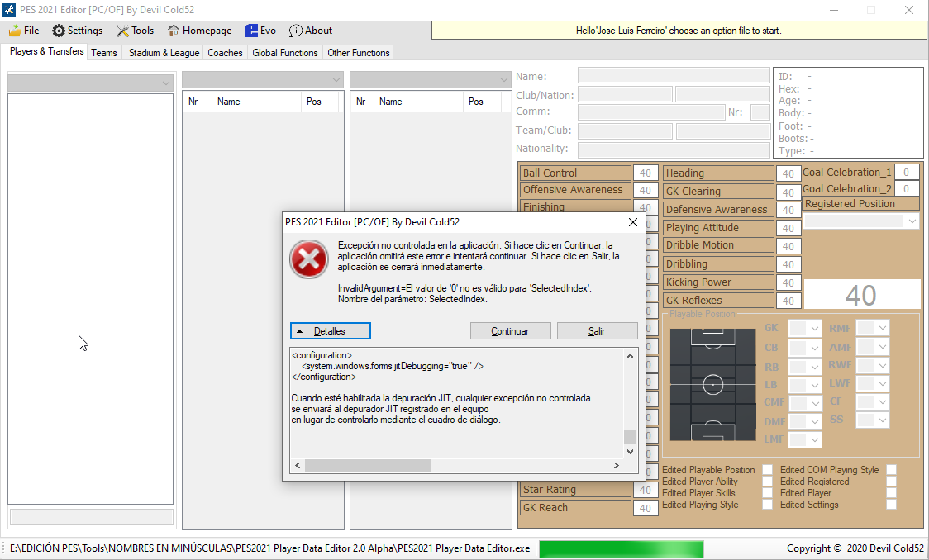Click Continuar to ignore the error
Image resolution: width=929 pixels, height=560 pixels.
tap(510, 331)
